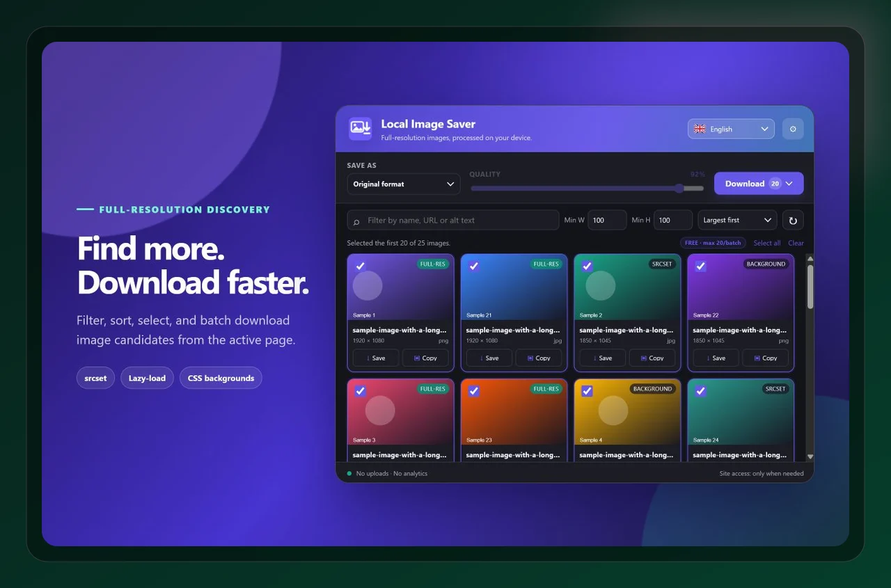
Task: Click the Select all link
Action: [767, 243]
